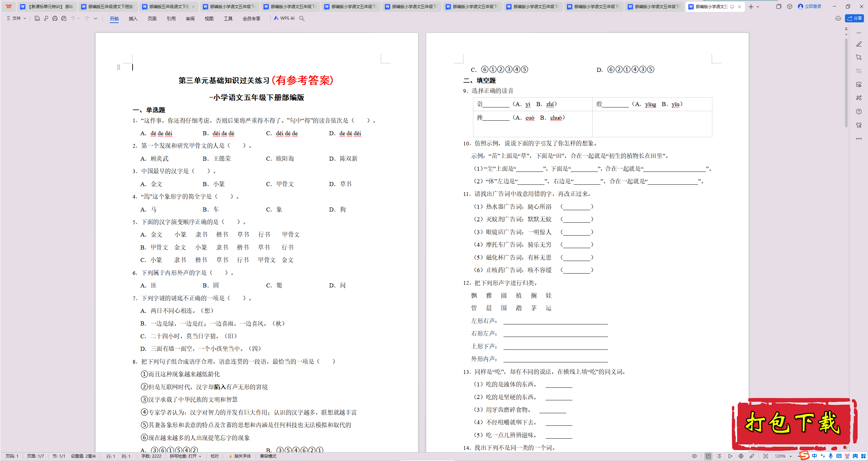Toggle page layout view in status bar
Screen dimensions: 868x461
pyautogui.click(x=708, y=456)
